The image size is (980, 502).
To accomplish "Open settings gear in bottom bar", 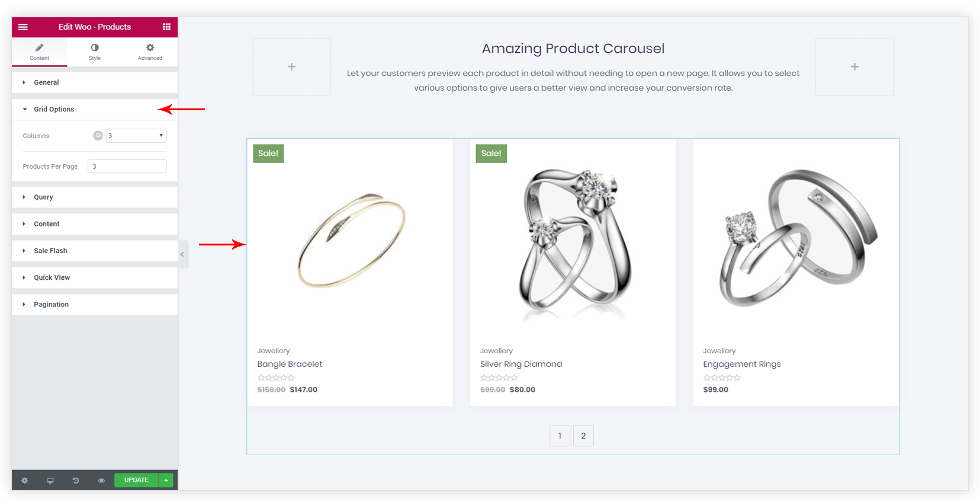I will pyautogui.click(x=25, y=481).
